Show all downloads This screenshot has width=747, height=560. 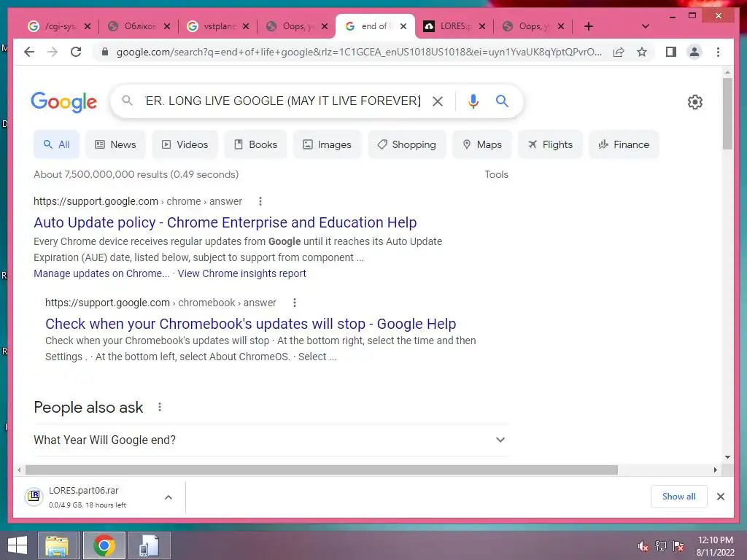[678, 497]
